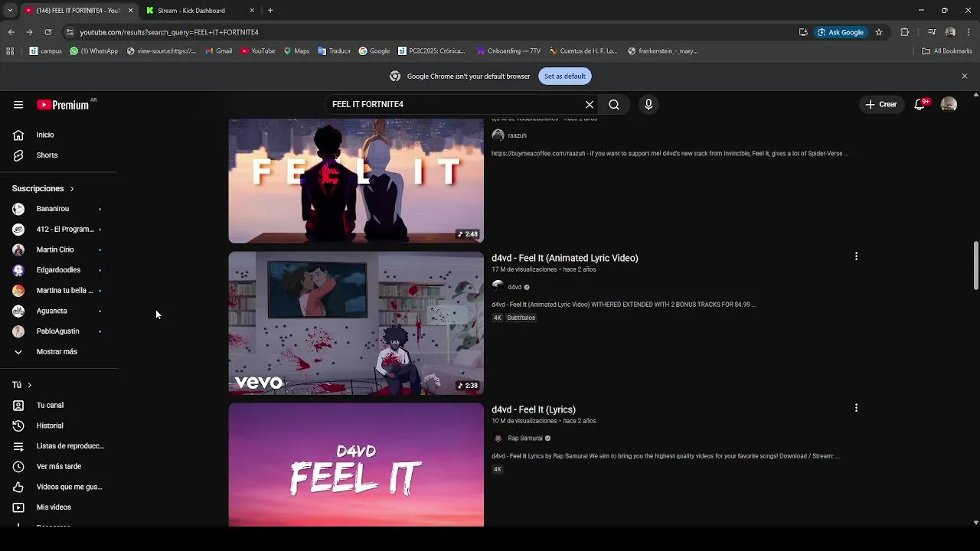
Task: Click Set as default button
Action: 565,77
